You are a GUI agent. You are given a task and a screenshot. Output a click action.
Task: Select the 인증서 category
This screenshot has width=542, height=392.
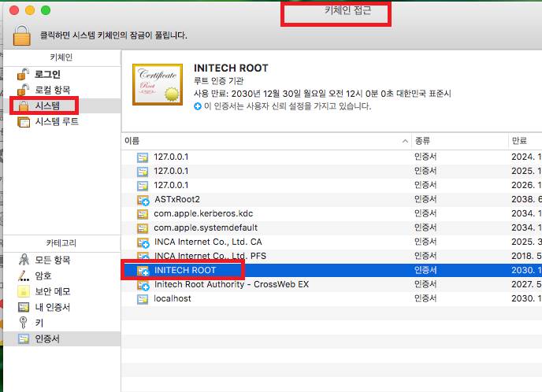pos(46,338)
